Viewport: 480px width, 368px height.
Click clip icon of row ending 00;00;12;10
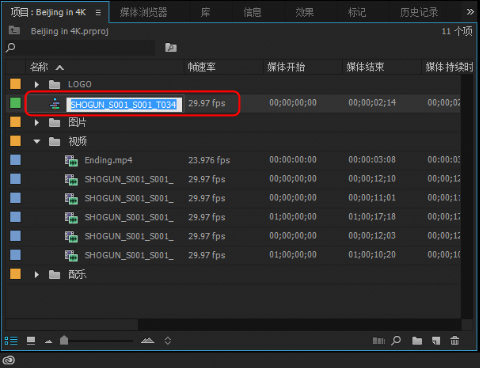(71, 180)
